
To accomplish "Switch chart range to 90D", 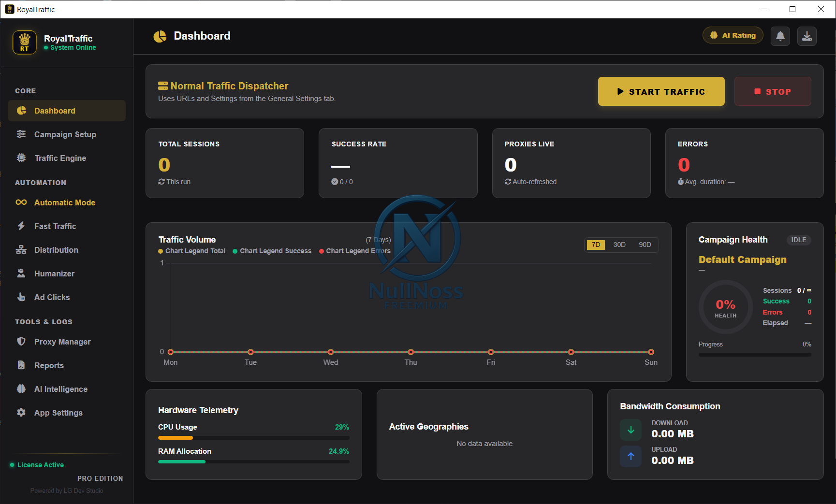I will pyautogui.click(x=645, y=245).
